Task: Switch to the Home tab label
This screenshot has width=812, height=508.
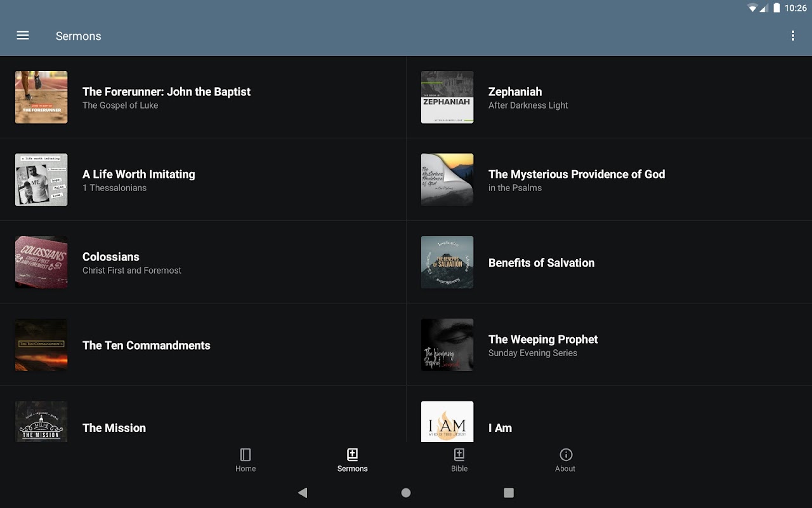Action: (246, 469)
